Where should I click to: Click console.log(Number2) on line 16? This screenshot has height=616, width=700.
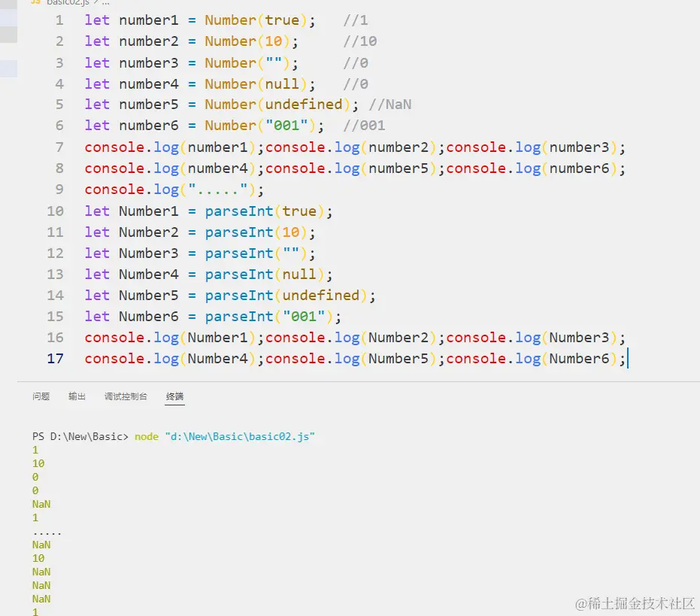(351, 338)
